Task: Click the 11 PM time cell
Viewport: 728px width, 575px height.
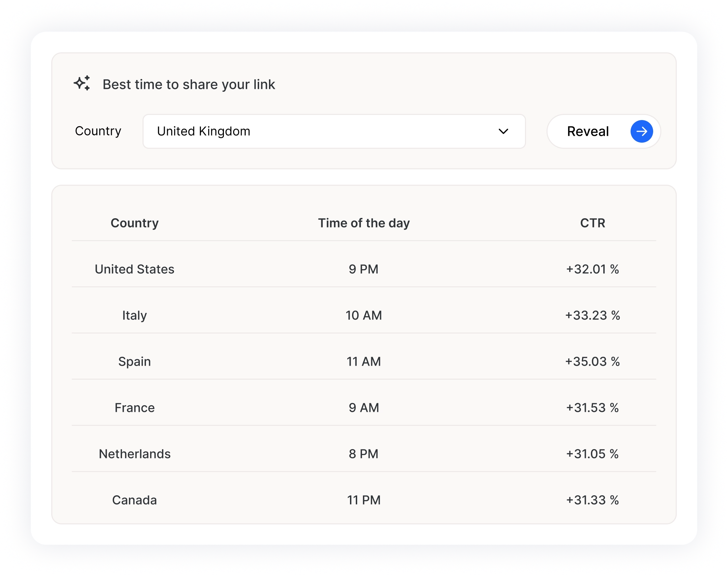Action: (364, 500)
